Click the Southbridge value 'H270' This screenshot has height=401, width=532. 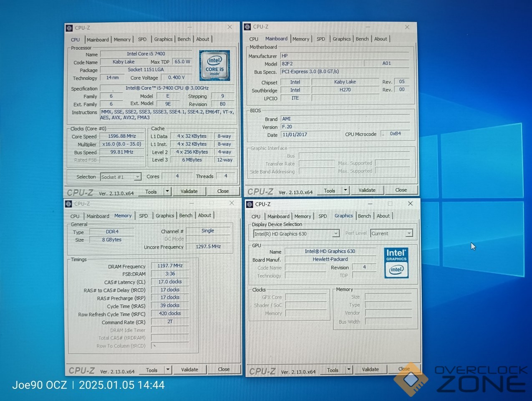pos(345,90)
